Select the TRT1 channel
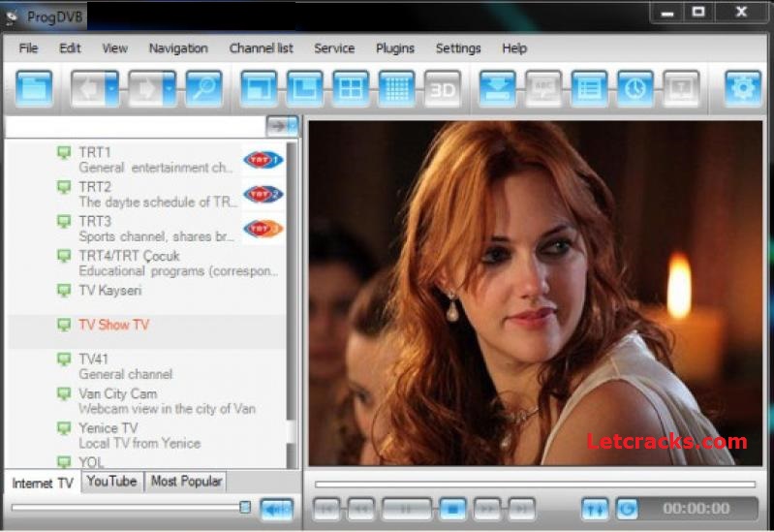774x532 pixels. pyautogui.click(x=145, y=160)
